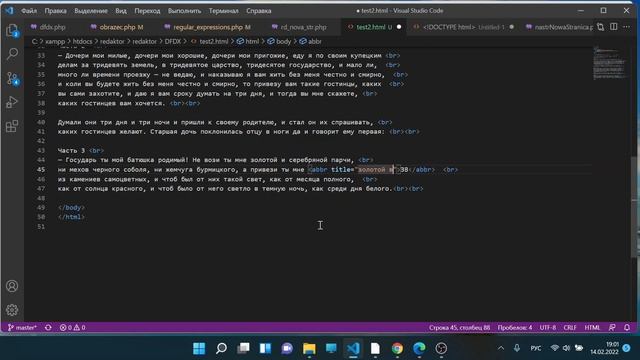Open the errors and warnings counter
640x360 pixels.
(73, 327)
